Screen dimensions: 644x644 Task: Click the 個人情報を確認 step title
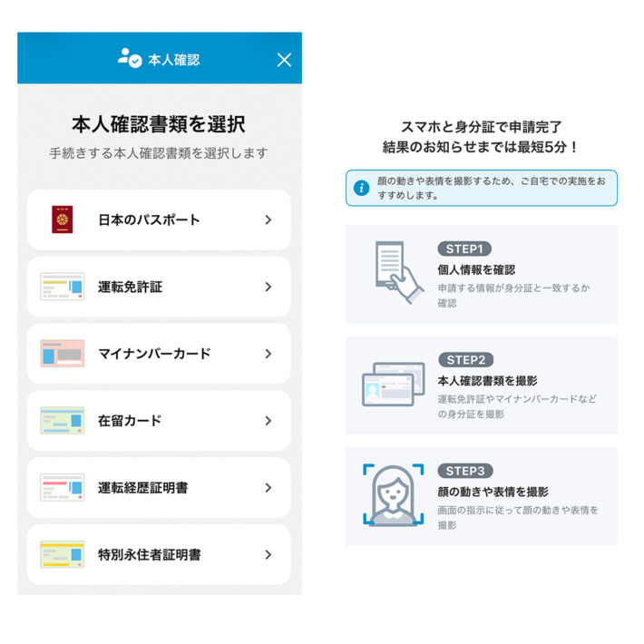(x=476, y=269)
